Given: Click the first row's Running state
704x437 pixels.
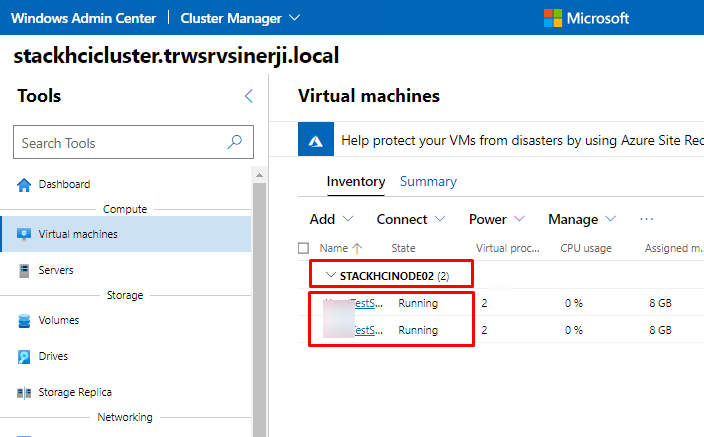Looking at the screenshot, I should click(x=418, y=303).
